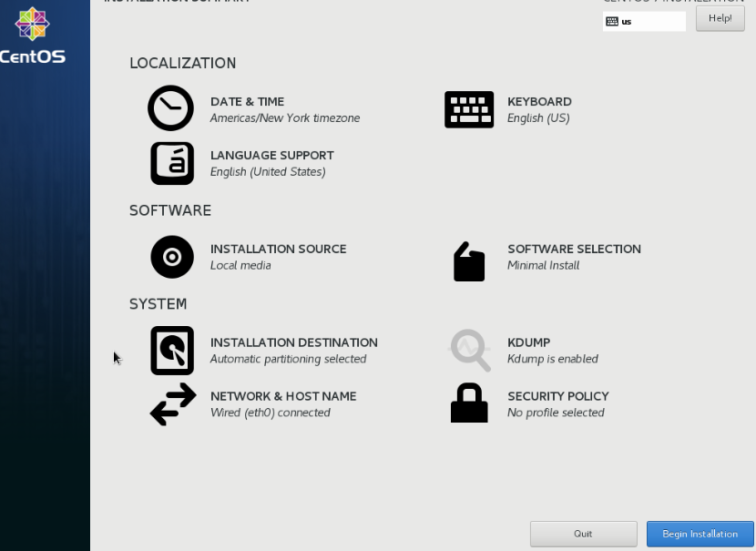This screenshot has width=756, height=551.
Task: Click the DATE & TIME label
Action: [248, 102]
